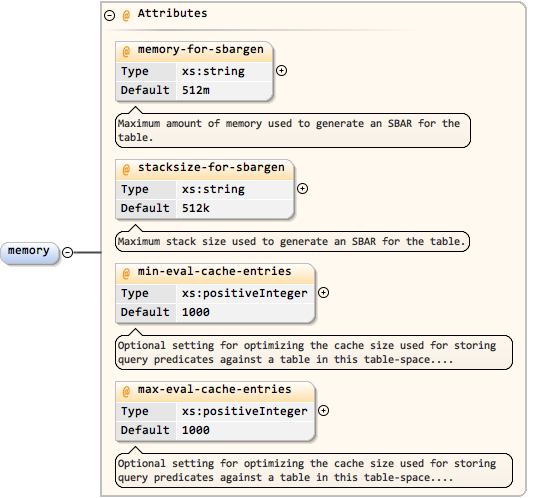Collapse the memory element node

[68, 252]
